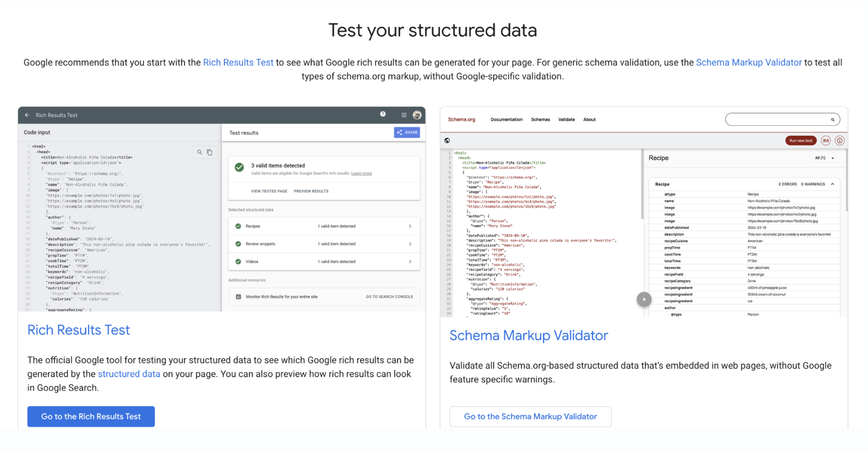Click the search magnifier icon in Code input panel

(x=200, y=152)
